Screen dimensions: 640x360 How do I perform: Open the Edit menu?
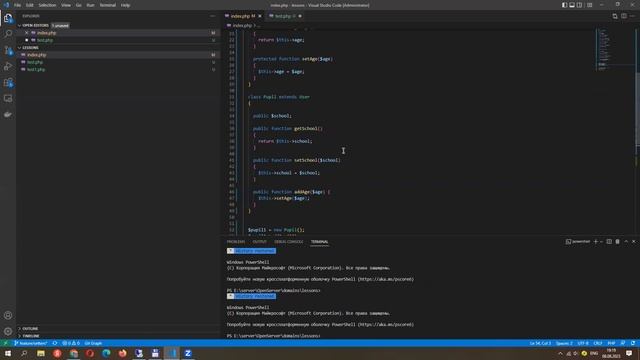pyautogui.click(x=30, y=5)
